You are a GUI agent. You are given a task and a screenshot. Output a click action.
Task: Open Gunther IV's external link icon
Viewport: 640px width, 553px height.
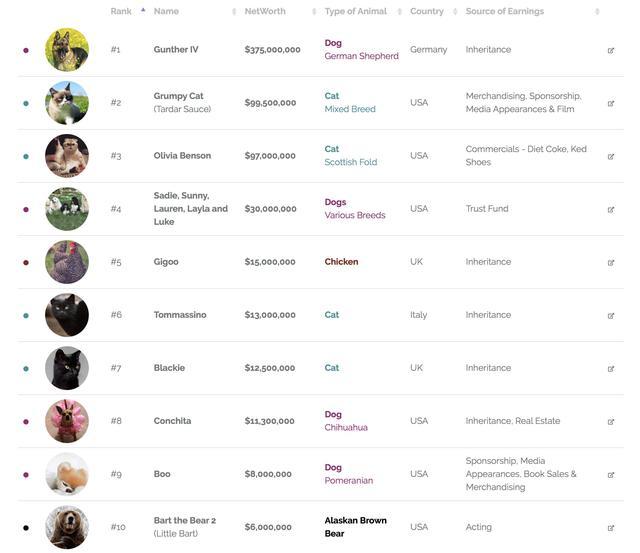click(611, 50)
